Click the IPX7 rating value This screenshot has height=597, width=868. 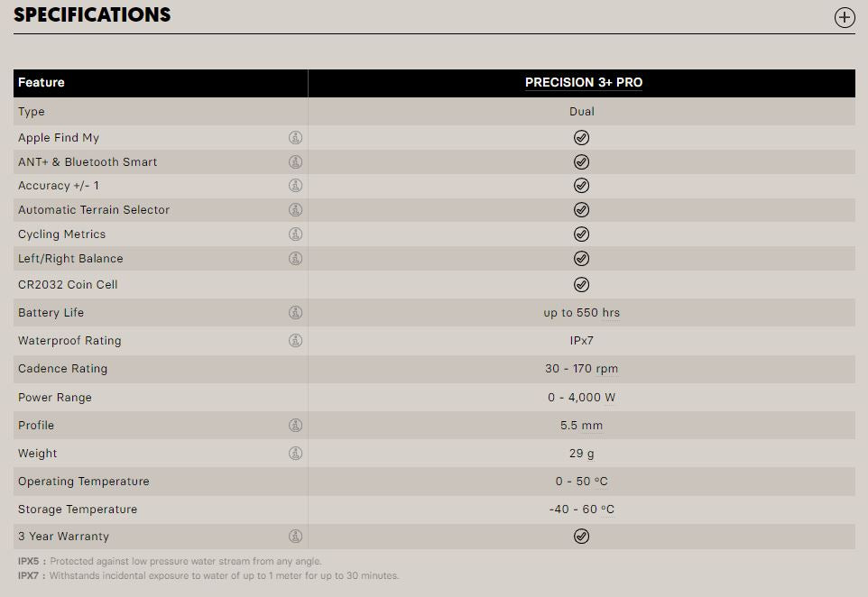tap(582, 341)
